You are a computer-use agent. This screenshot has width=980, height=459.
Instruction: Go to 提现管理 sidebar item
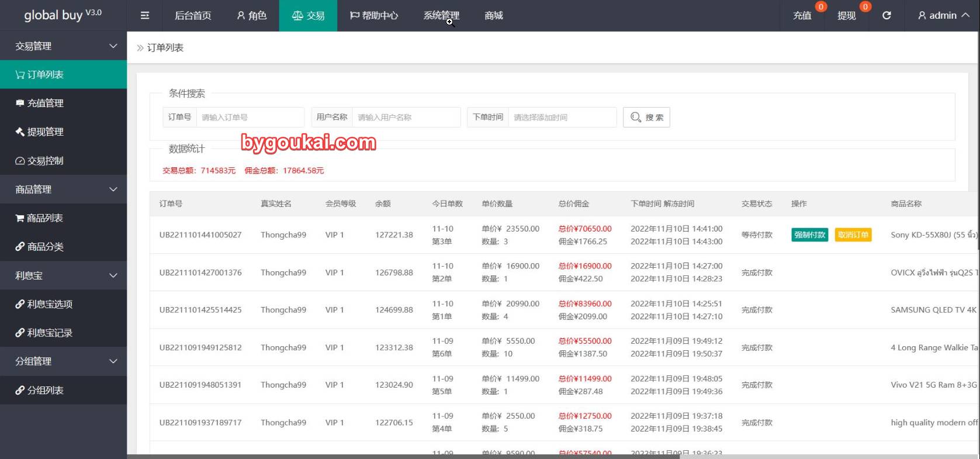coord(63,132)
